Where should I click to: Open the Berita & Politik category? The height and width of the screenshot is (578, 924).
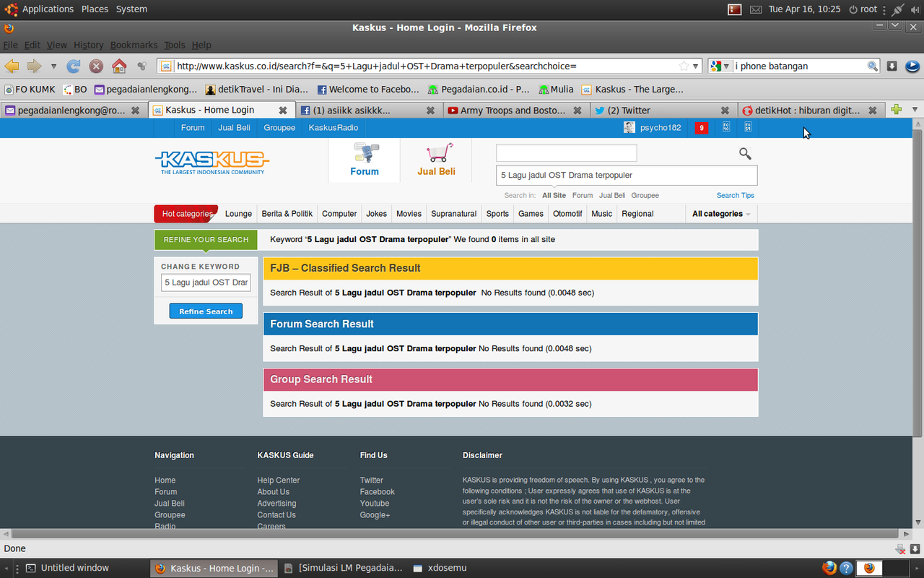click(x=287, y=214)
